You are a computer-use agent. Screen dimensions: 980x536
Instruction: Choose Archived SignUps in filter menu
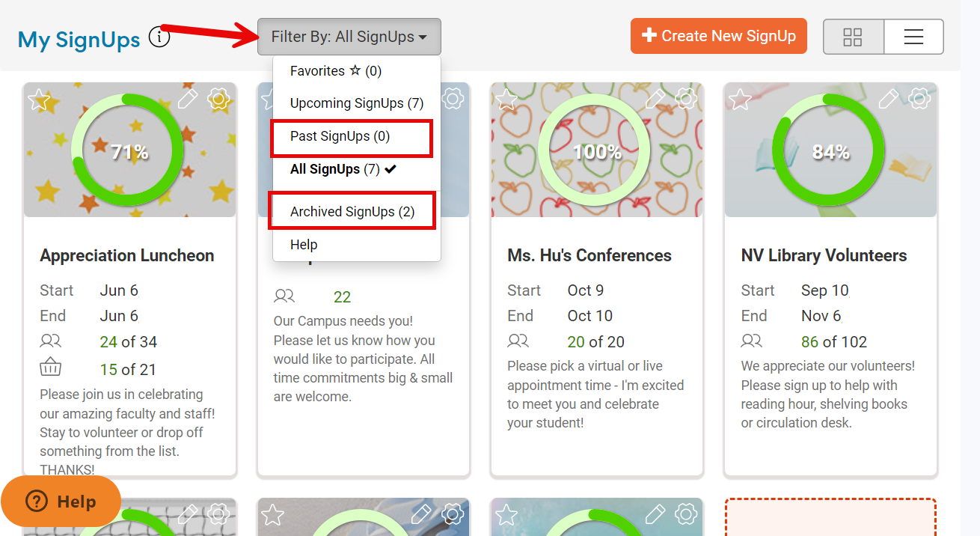point(352,212)
